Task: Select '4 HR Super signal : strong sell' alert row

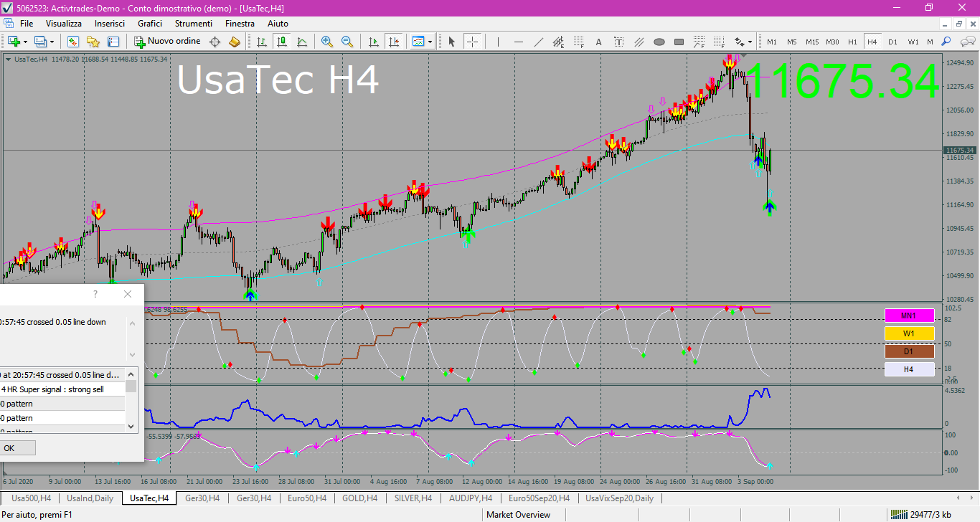Action: (62, 389)
